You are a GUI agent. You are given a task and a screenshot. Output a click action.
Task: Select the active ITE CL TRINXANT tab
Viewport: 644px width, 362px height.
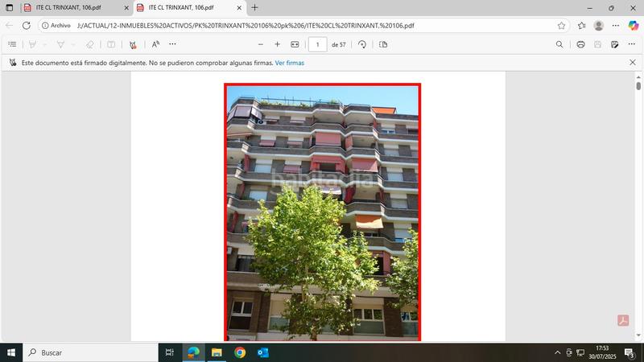coord(189,8)
